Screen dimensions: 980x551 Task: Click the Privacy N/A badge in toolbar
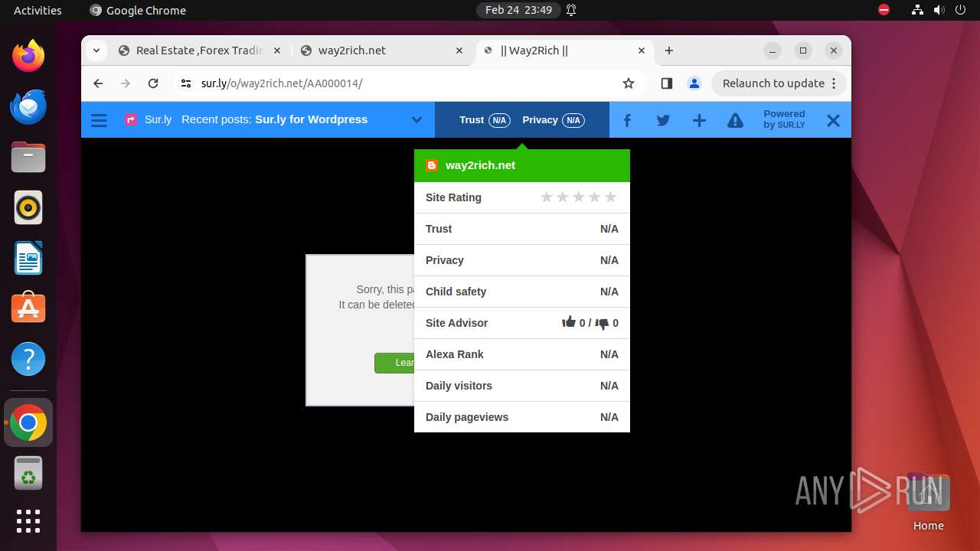click(x=553, y=120)
